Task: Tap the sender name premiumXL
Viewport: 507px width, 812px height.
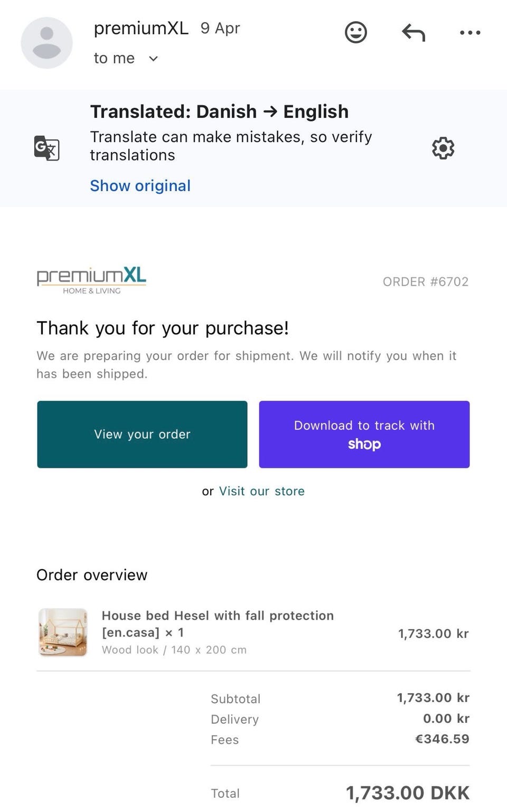Action: 141,28
